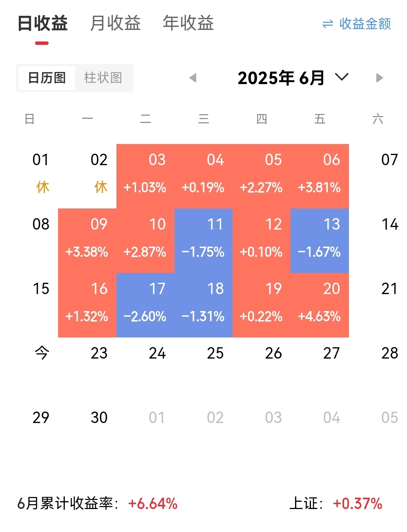Go to next month with right arrow
Image resolution: width=407 pixels, height=532 pixels.
379,78
